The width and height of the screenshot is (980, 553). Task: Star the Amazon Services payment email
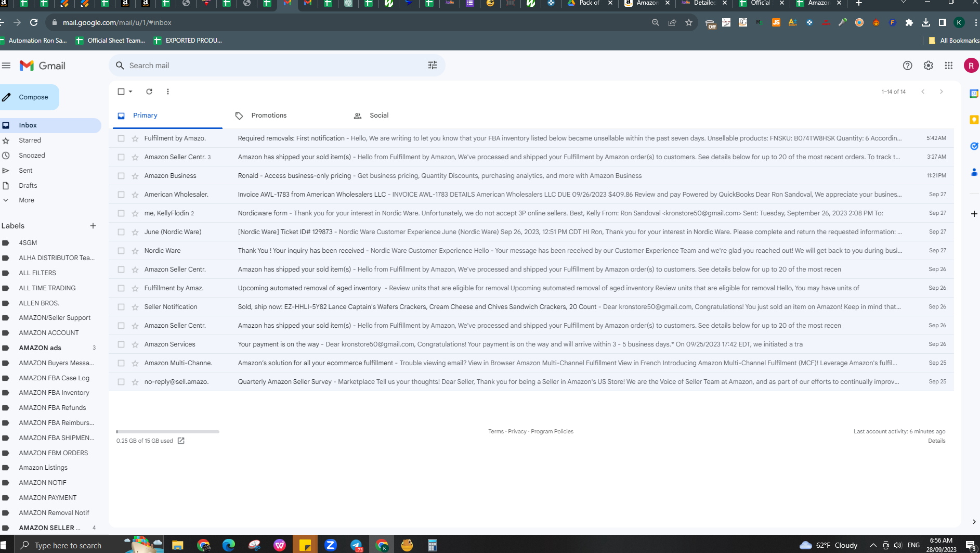pyautogui.click(x=135, y=344)
